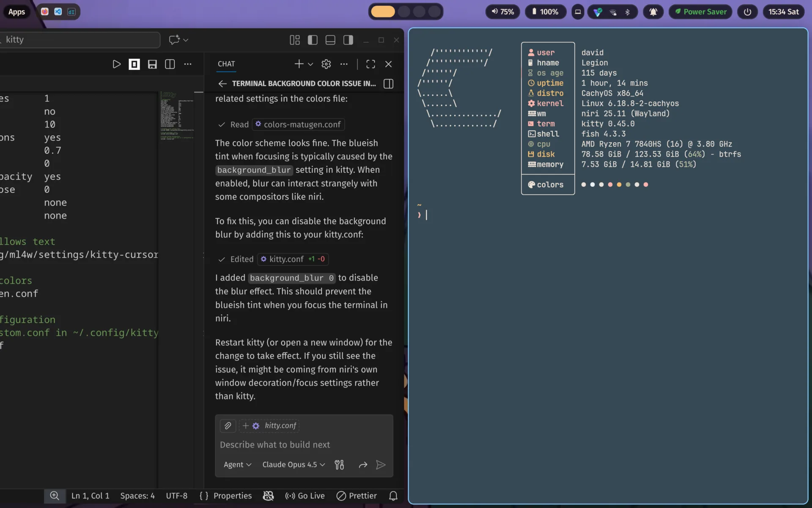Start a new chat with the plus icon
Viewport: 812px width, 508px height.
299,63
